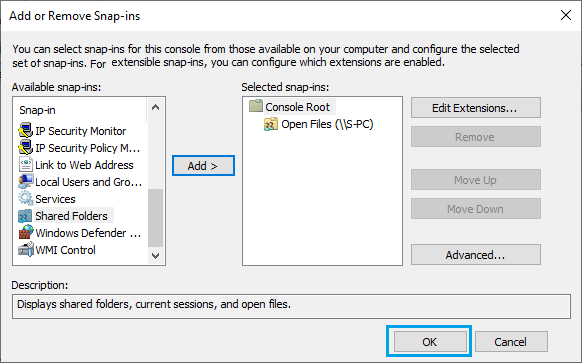Click the Console Root folder icon
The image size is (582, 363).
[x=256, y=106]
